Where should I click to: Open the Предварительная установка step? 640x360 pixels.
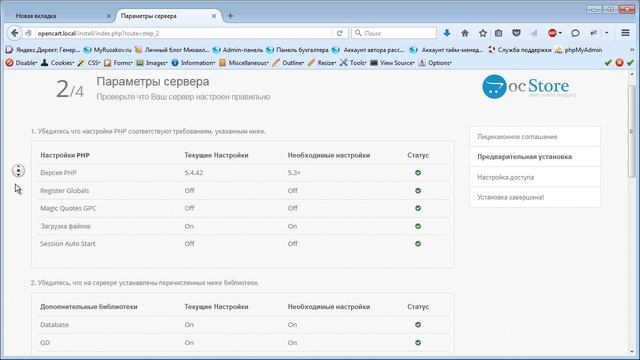click(535, 157)
